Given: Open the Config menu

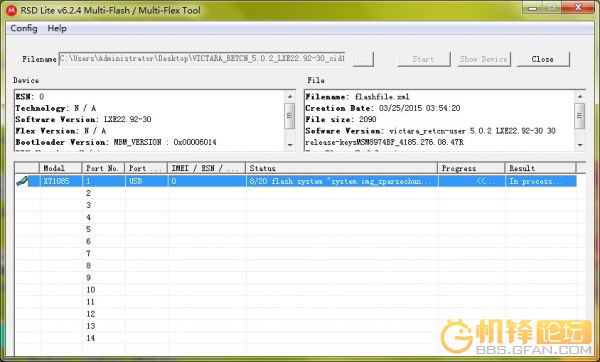Looking at the screenshot, I should pos(24,28).
